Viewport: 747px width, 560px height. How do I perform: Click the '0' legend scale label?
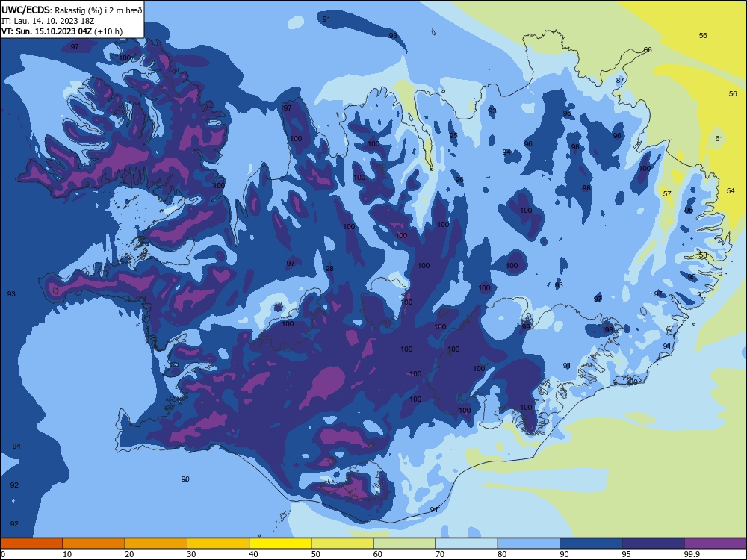tap(3, 554)
